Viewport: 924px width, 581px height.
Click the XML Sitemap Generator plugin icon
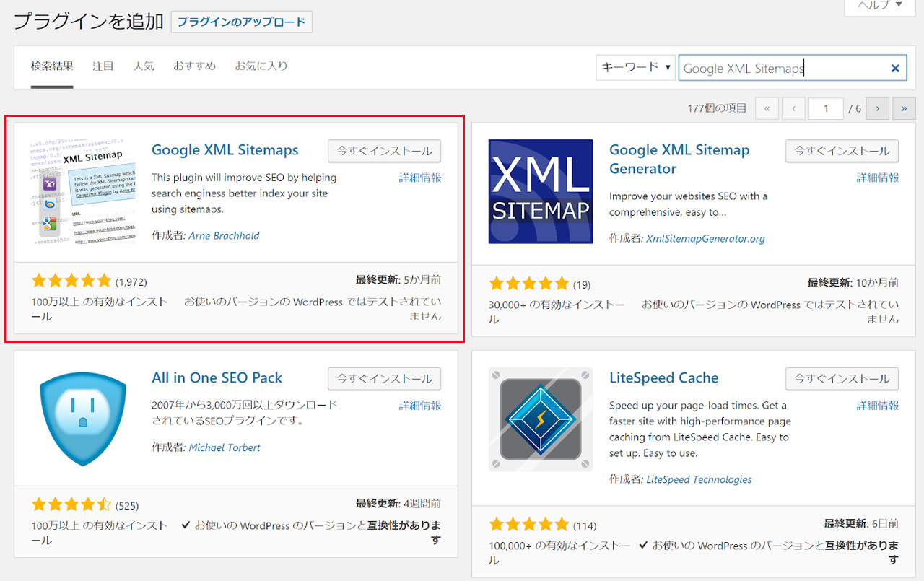coord(541,191)
